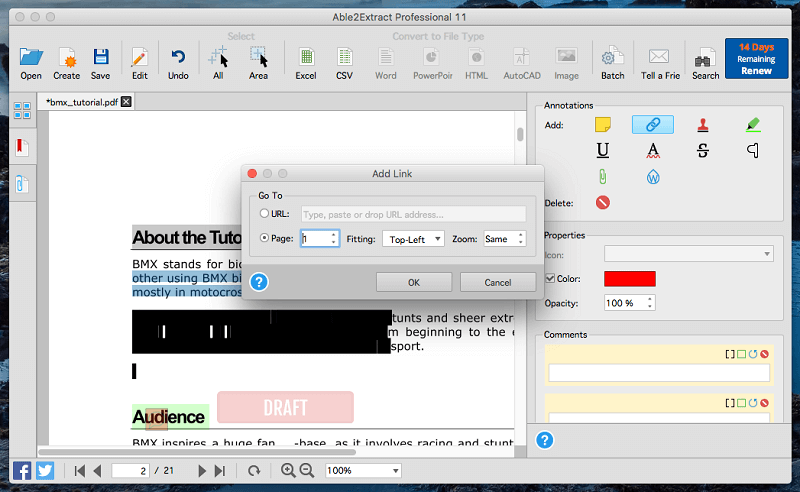Image resolution: width=800 pixels, height=492 pixels.
Task: Click the 14 Days Remaining Renew button
Action: [756, 59]
